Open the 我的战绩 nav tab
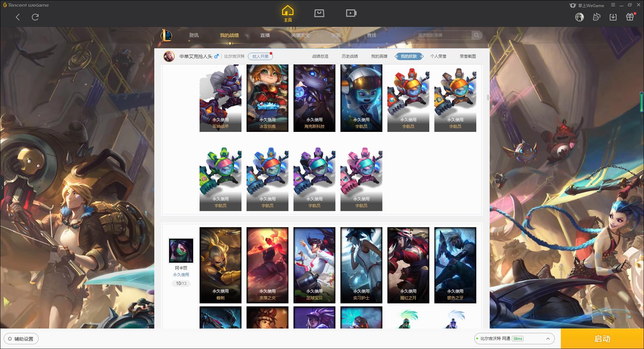 [x=229, y=35]
